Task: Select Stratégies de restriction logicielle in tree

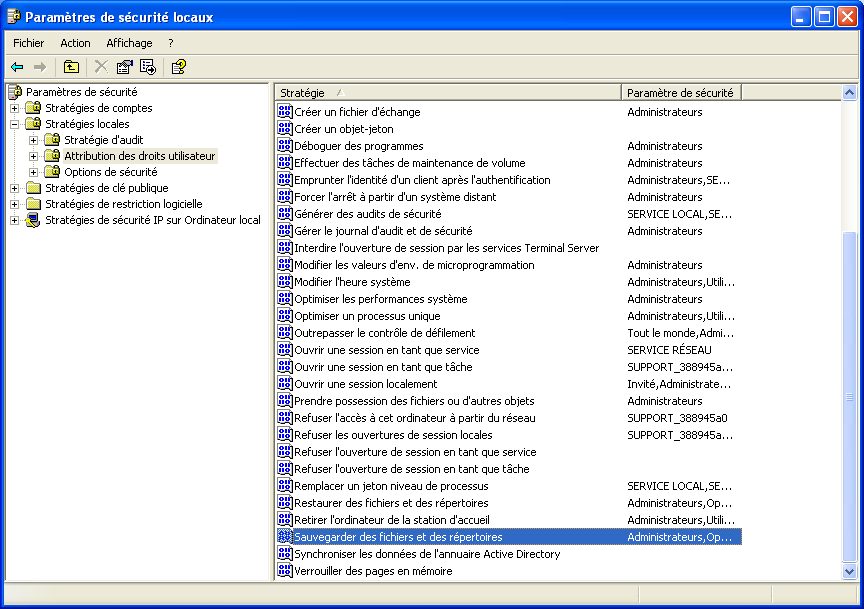Action: (x=123, y=204)
